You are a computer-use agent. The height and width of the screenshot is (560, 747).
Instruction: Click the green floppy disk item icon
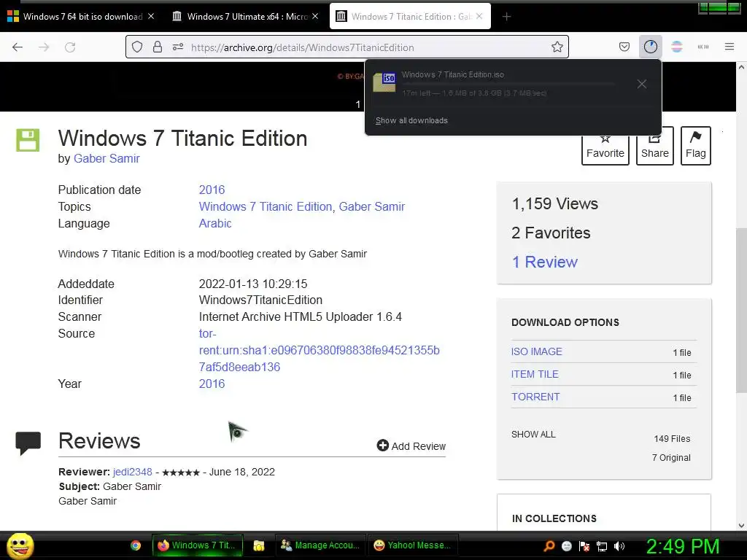coord(28,140)
